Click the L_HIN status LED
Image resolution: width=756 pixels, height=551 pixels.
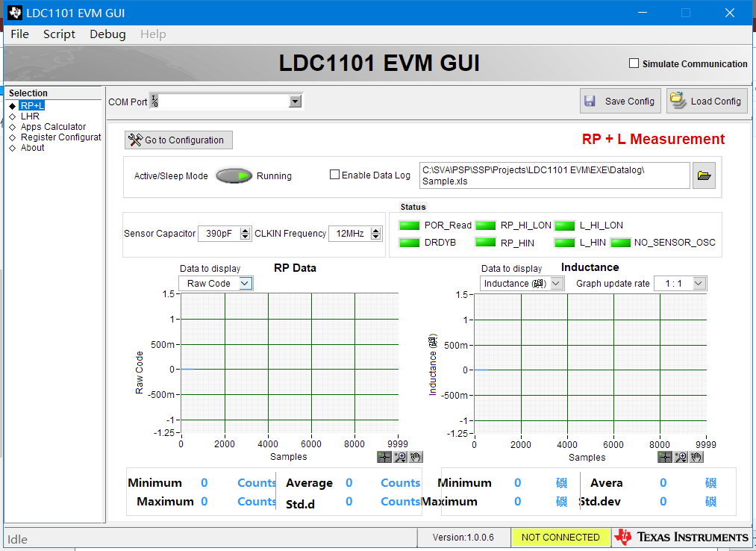(565, 242)
